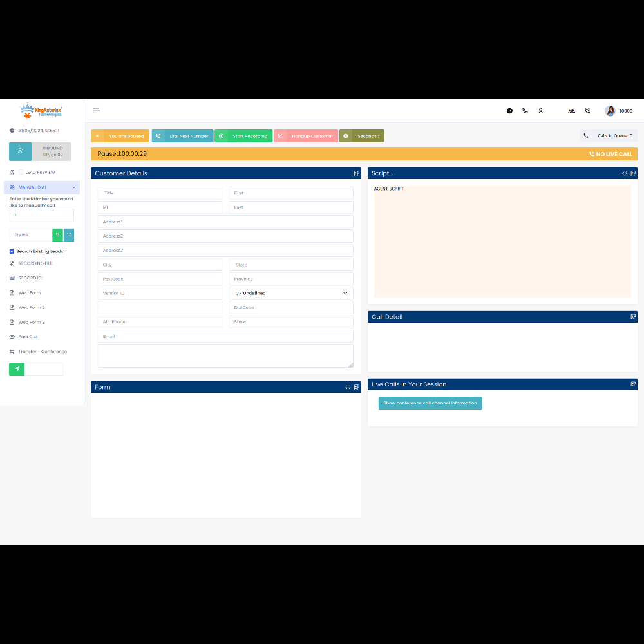Uncheck the Search Existing Leads checkbox
Screen dimensions: 644x644
point(12,251)
